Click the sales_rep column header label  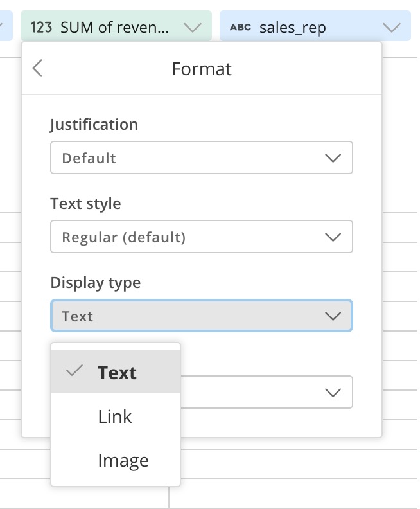293,28
